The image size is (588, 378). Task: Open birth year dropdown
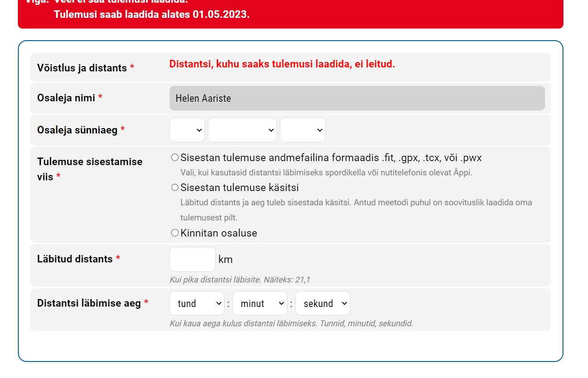click(302, 130)
